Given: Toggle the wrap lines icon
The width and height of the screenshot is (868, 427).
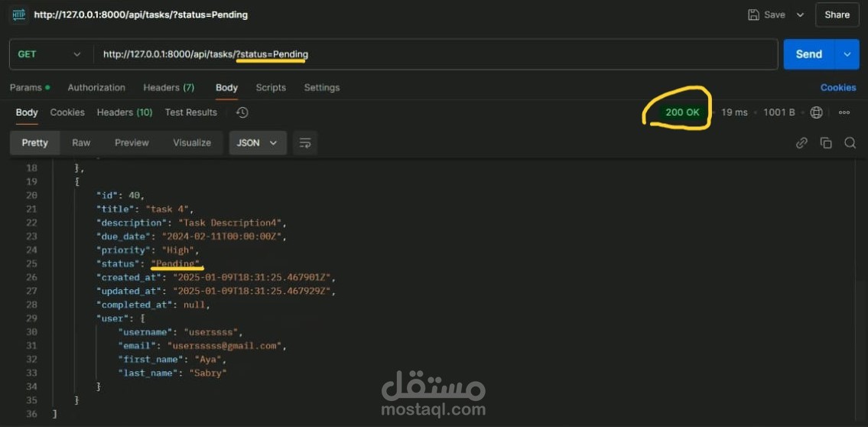Looking at the screenshot, I should pos(305,143).
